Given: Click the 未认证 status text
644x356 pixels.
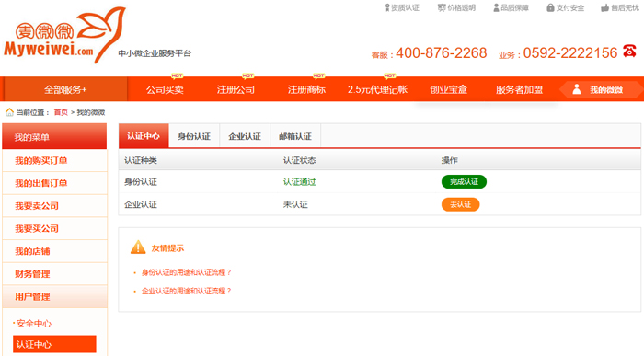Looking at the screenshot, I should tap(295, 204).
